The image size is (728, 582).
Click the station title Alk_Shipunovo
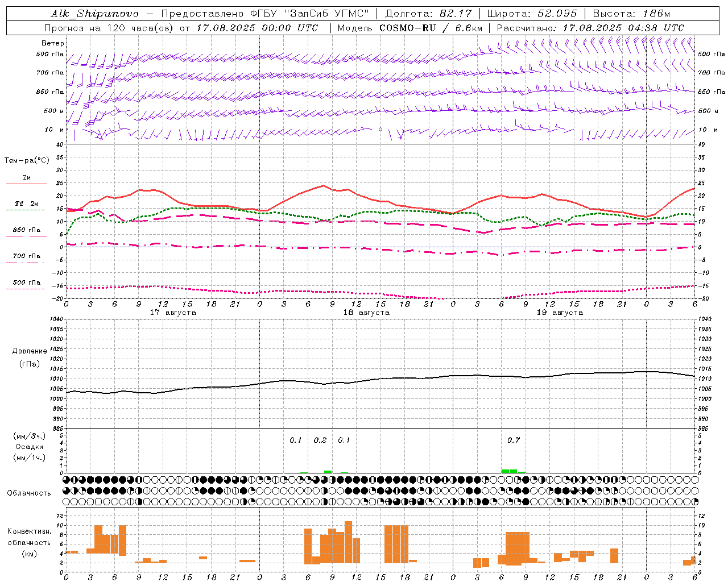click(x=94, y=14)
